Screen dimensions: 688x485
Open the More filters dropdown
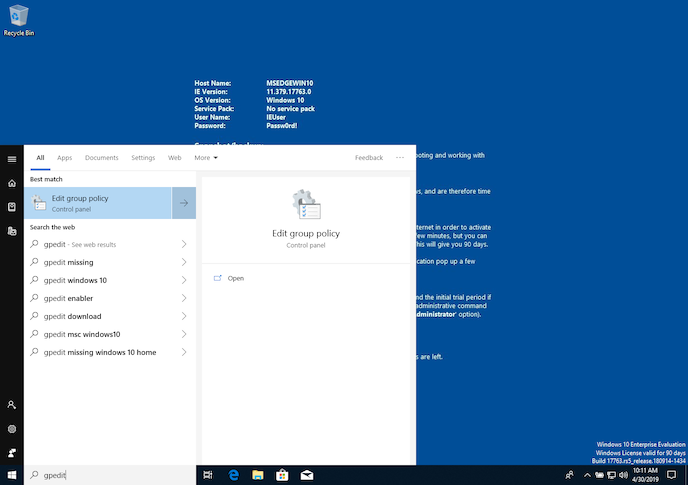click(206, 158)
